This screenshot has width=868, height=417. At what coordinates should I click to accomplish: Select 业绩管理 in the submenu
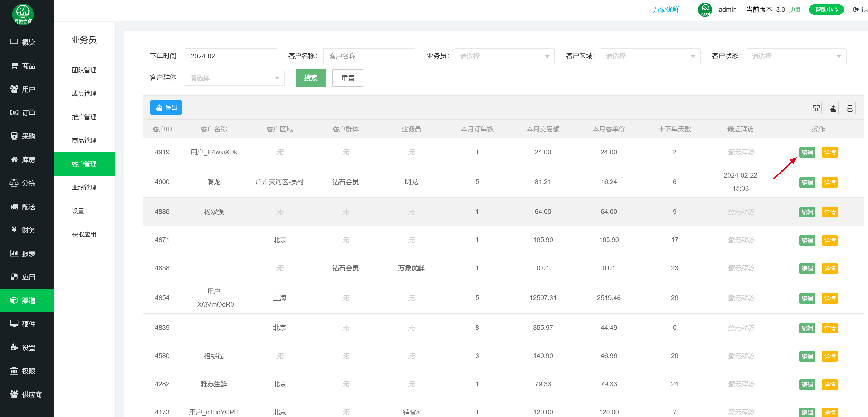tap(84, 187)
